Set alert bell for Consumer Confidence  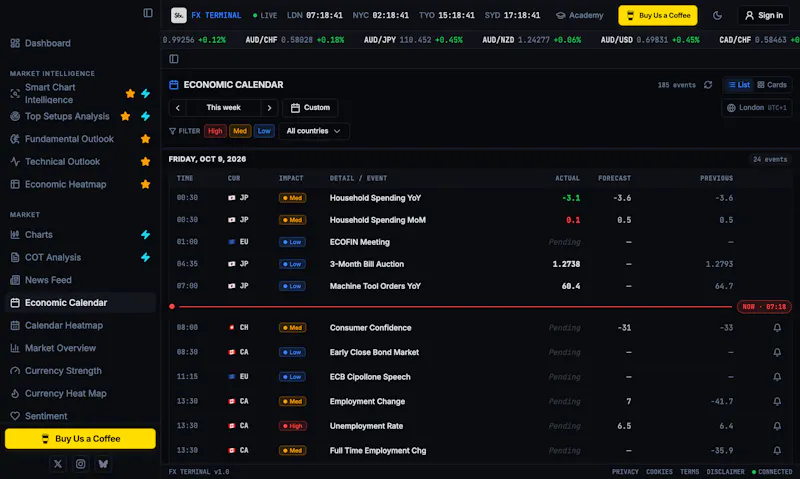pyautogui.click(x=777, y=328)
